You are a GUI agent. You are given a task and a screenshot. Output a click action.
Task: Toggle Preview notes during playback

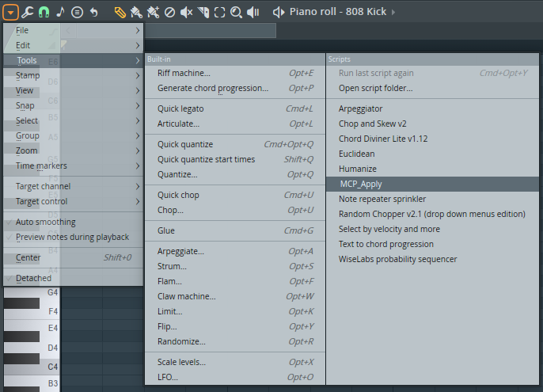click(x=73, y=237)
